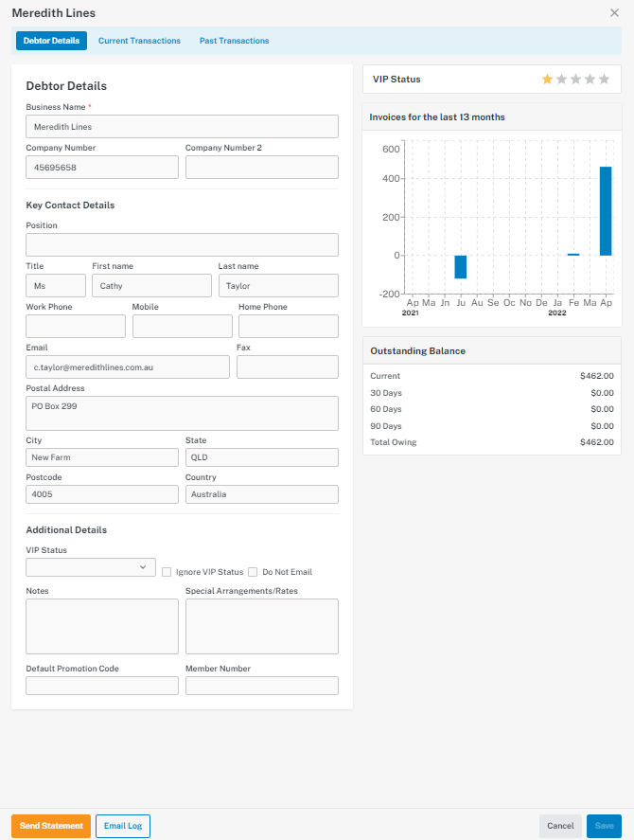This screenshot has height=840, width=634.
Task: Open the Email Log
Action: (x=123, y=826)
